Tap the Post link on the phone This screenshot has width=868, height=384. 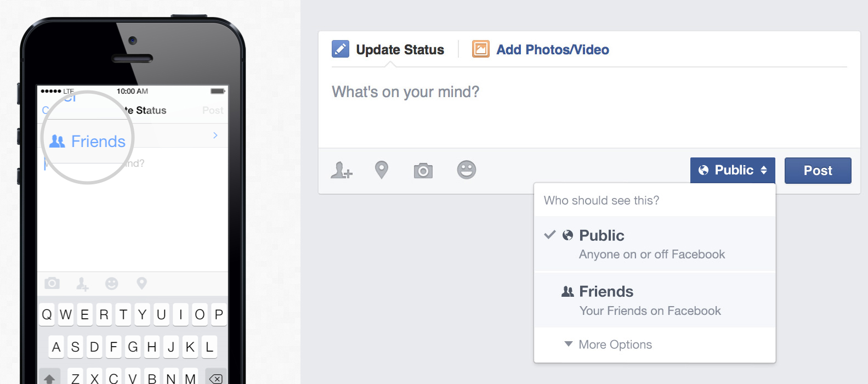point(213,110)
